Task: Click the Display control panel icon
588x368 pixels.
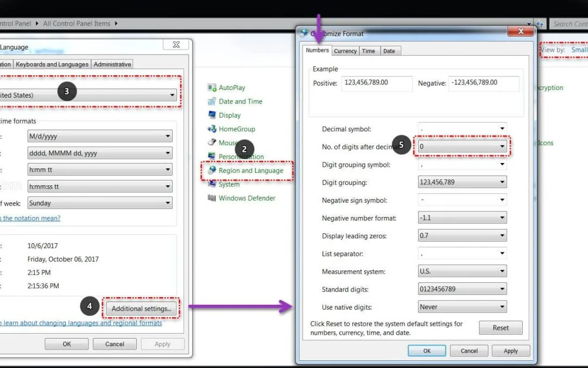Action: (x=212, y=115)
